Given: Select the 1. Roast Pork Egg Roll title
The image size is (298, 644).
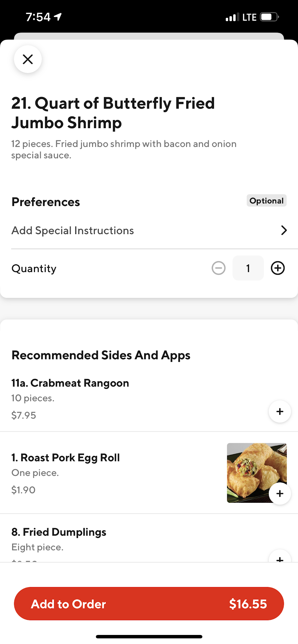Looking at the screenshot, I should click(x=66, y=458).
